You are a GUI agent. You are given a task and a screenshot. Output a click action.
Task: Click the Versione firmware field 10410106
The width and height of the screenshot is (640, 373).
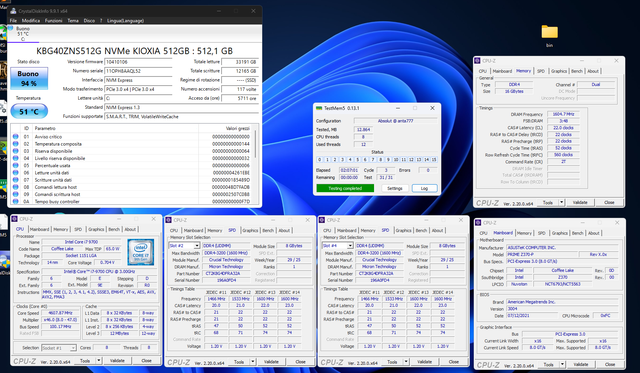[138, 62]
